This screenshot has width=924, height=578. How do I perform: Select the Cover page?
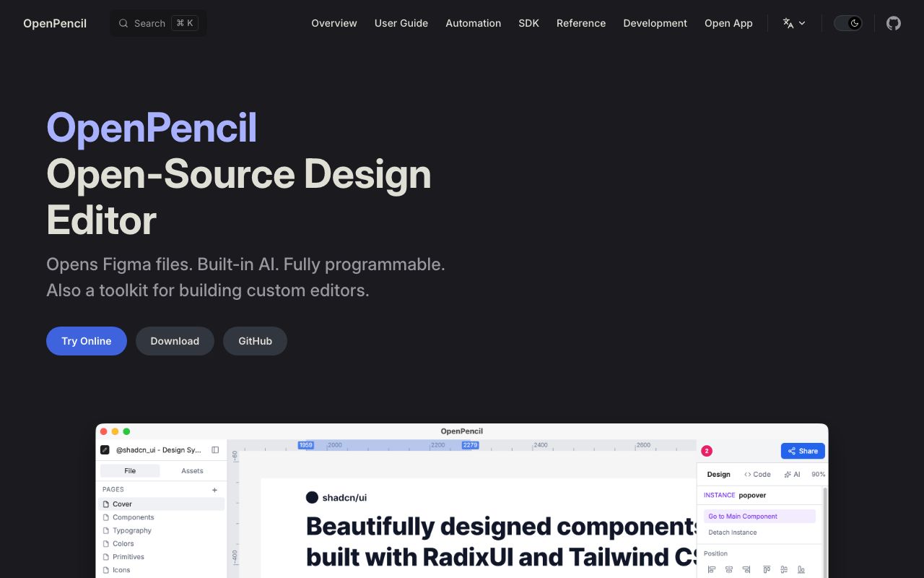(x=161, y=504)
